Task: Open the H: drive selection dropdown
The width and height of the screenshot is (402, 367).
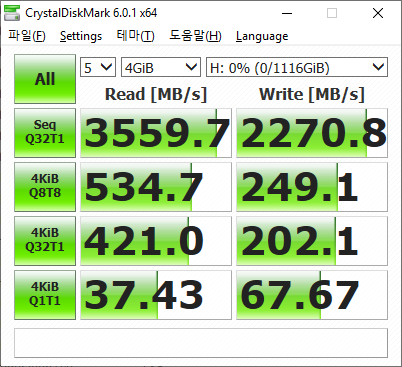Action: 297,67
